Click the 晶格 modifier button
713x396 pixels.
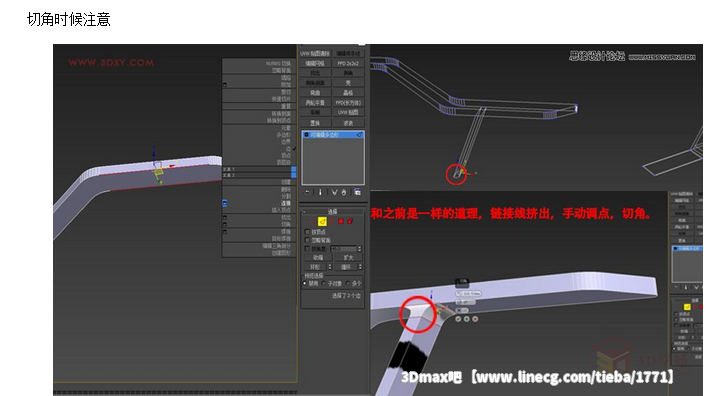tap(348, 92)
